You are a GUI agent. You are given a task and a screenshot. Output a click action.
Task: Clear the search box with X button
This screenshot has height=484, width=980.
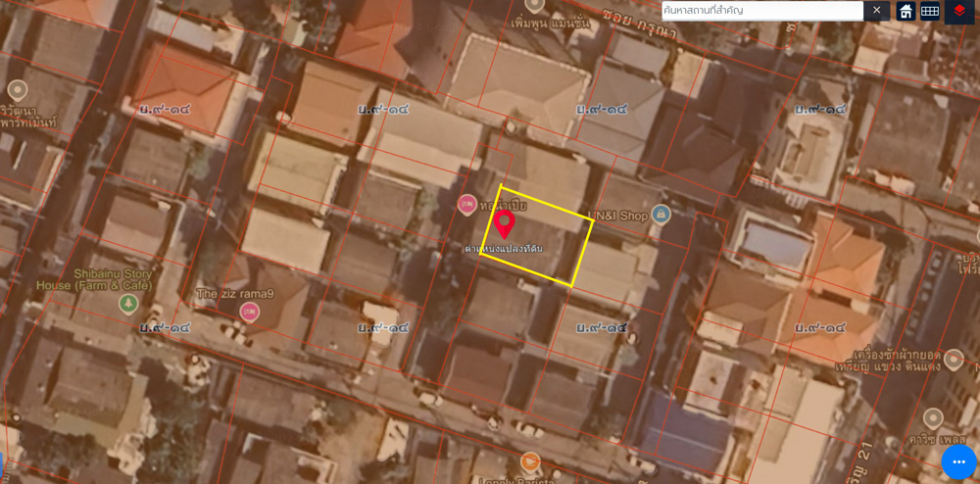tap(877, 10)
